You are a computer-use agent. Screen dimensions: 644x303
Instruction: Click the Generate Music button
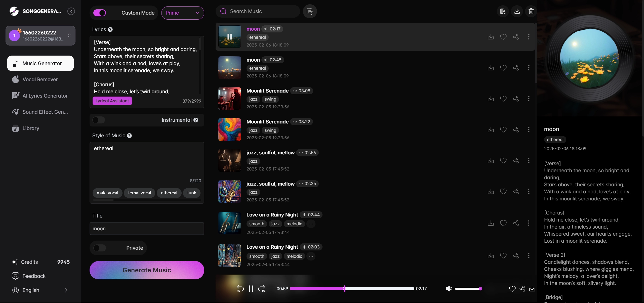[x=147, y=270]
